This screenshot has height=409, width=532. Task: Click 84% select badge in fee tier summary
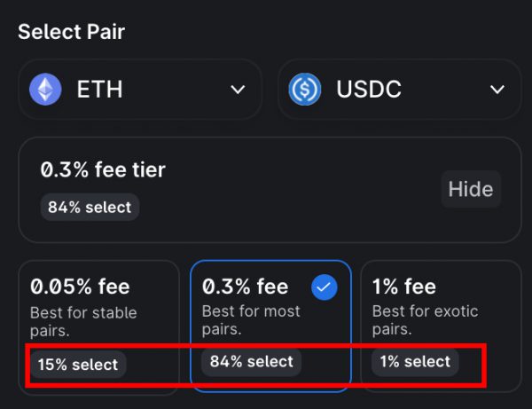[x=90, y=208]
